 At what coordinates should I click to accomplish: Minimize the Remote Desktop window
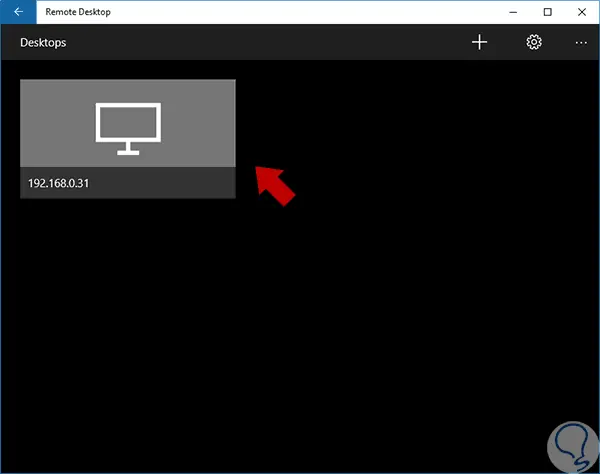513,12
